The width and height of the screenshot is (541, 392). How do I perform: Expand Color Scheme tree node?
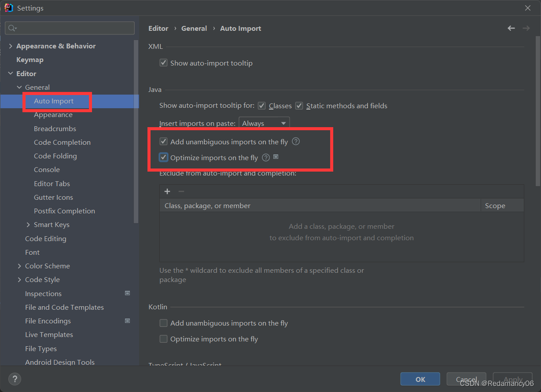click(19, 266)
